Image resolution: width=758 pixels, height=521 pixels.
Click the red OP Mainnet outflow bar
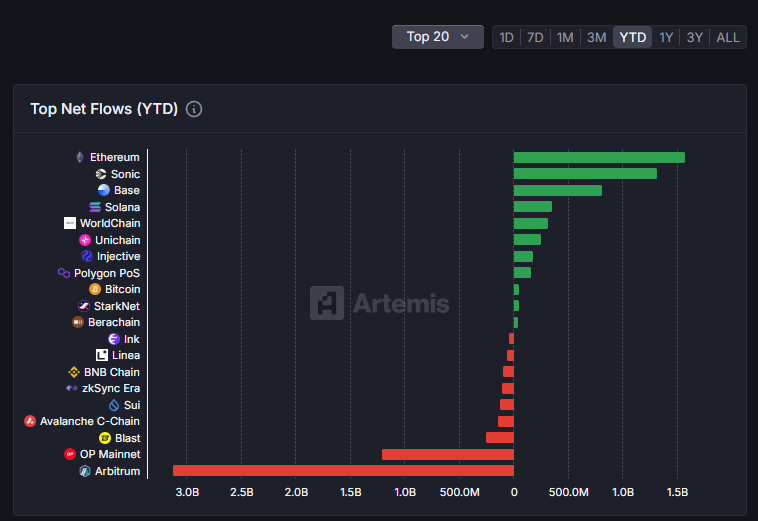447,454
